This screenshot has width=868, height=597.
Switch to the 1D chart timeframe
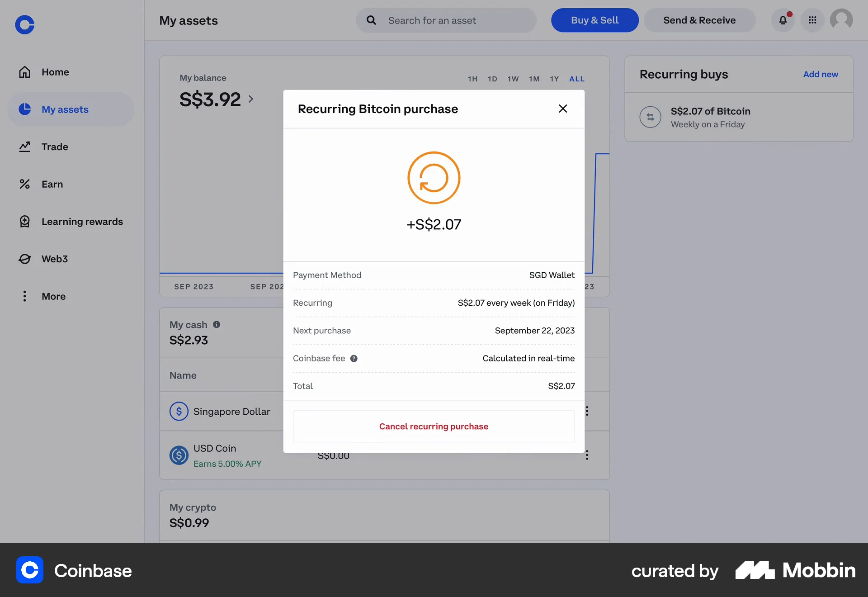[492, 79]
